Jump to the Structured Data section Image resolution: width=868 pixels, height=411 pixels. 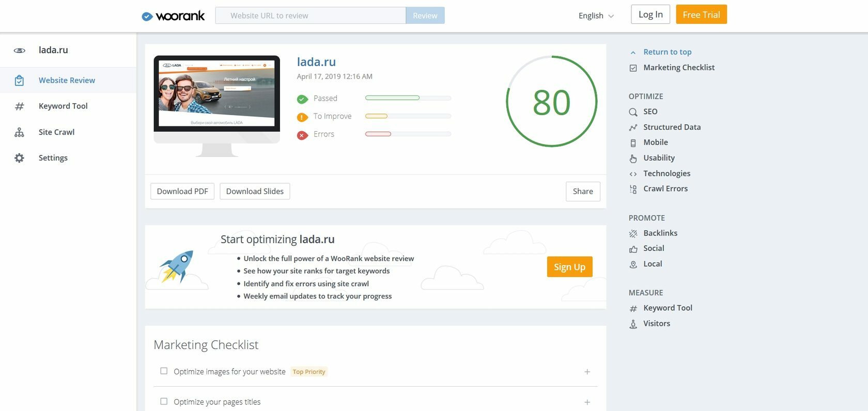(672, 127)
